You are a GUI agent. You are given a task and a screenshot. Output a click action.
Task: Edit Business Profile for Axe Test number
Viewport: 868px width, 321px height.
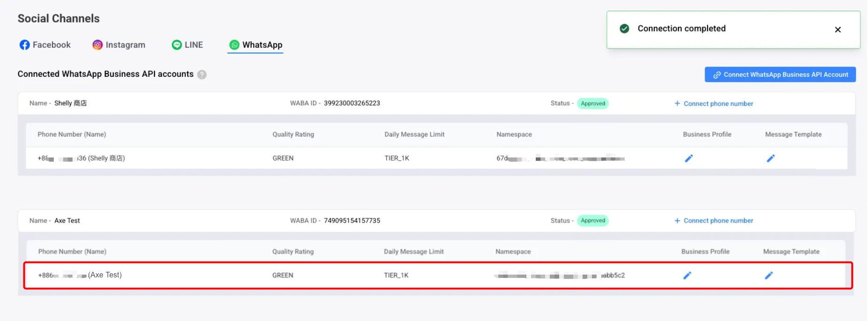click(x=687, y=276)
